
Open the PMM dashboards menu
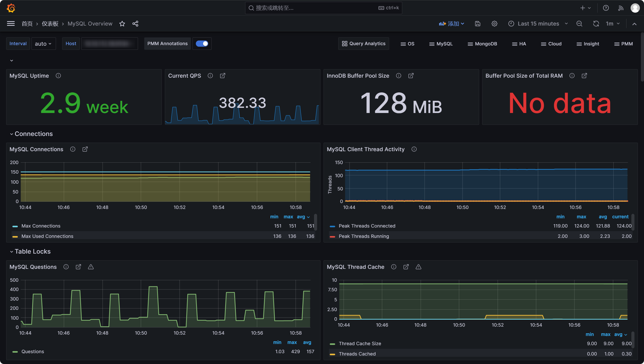coord(623,44)
